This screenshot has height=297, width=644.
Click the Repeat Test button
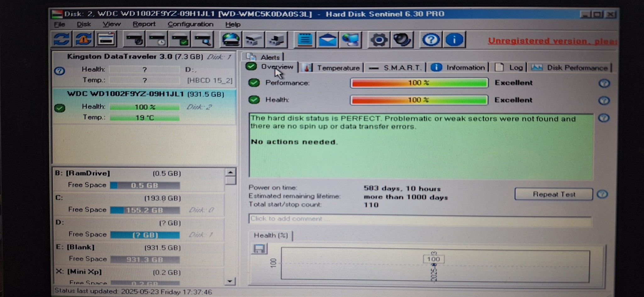[554, 194]
